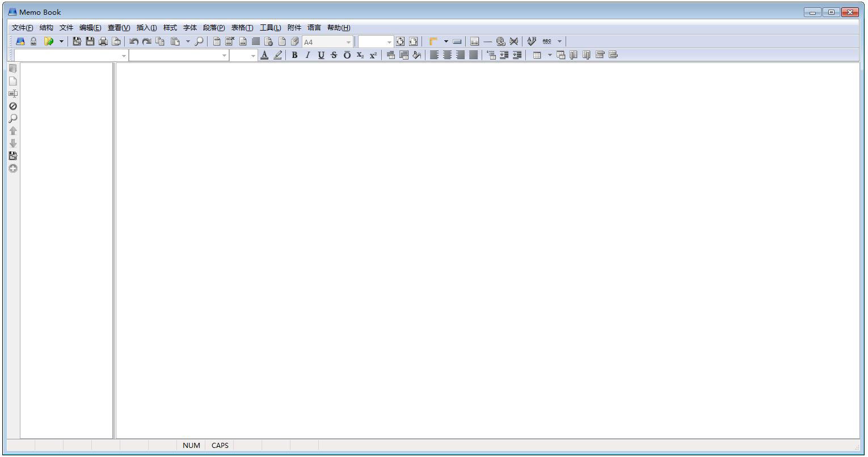The height and width of the screenshot is (457, 868).
Task: Click the Save floppy disk icon
Action: [x=90, y=41]
